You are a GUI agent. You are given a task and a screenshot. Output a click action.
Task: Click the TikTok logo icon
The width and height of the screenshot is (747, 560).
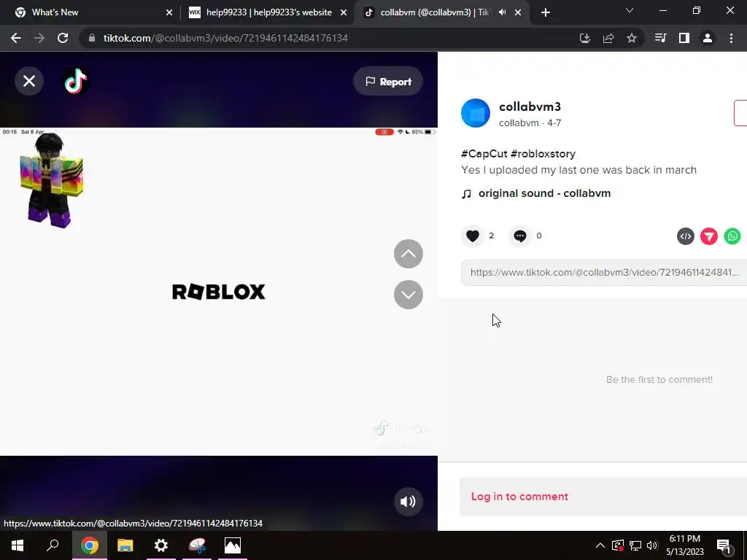click(76, 82)
